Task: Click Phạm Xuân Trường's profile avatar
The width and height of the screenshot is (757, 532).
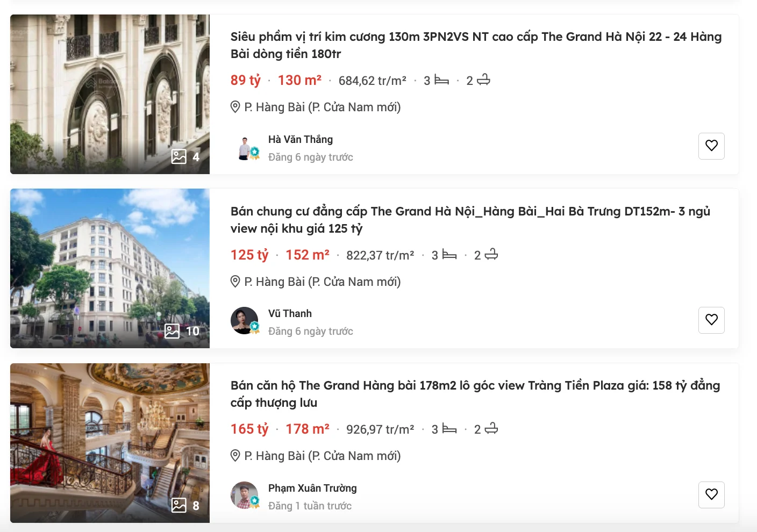Action: coord(244,495)
